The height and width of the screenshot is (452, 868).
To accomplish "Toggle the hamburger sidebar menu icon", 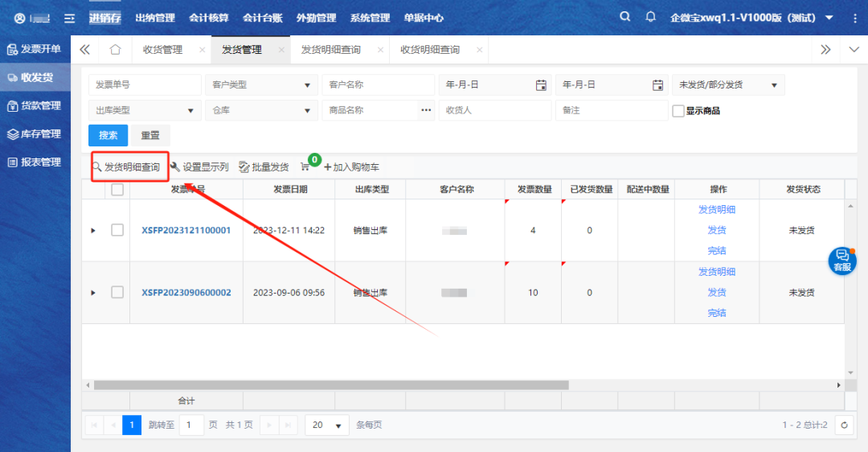I will click(70, 18).
